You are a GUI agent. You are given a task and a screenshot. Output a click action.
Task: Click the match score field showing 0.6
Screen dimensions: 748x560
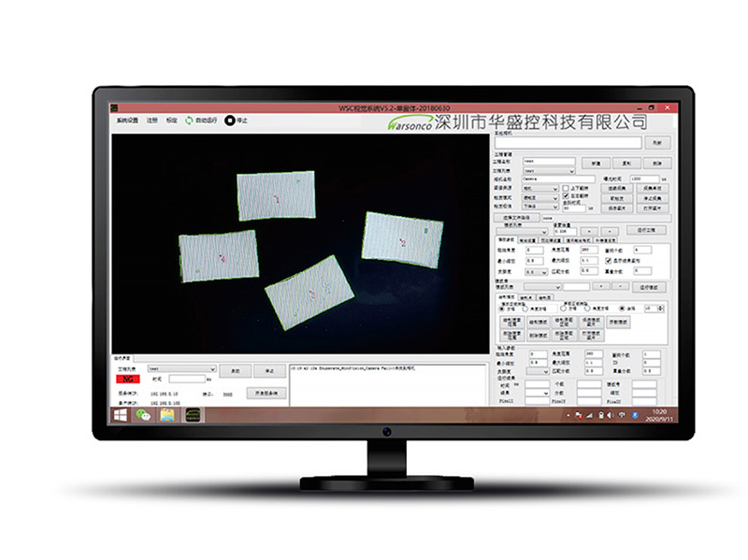tap(589, 271)
